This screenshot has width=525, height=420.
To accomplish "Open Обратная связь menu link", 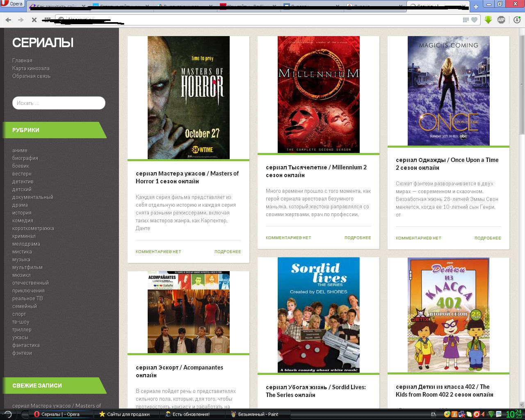I will pyautogui.click(x=32, y=76).
